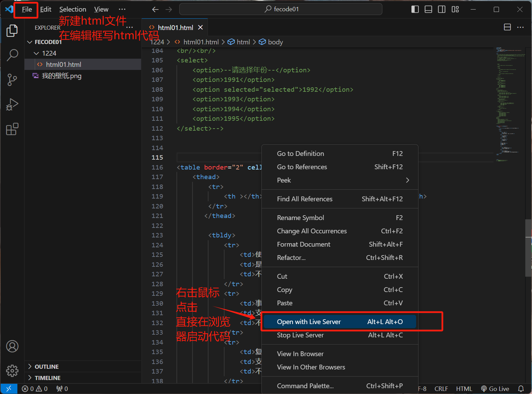This screenshot has width=532, height=394.
Task: Split the editor using top-right icon
Action: (507, 27)
